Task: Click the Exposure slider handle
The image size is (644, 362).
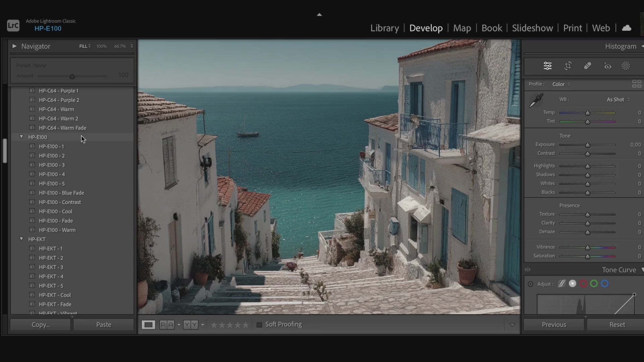Action: (x=587, y=145)
